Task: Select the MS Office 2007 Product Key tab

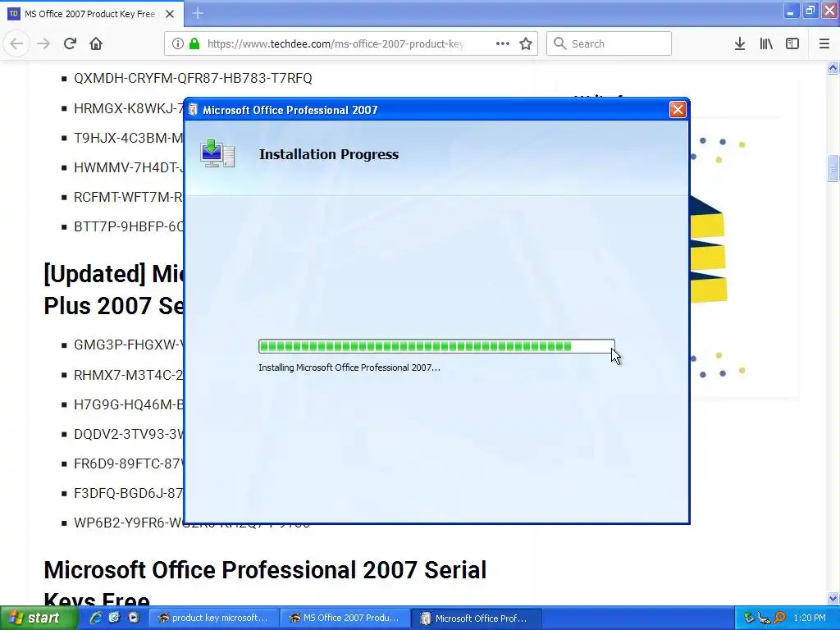Action: [x=92, y=14]
